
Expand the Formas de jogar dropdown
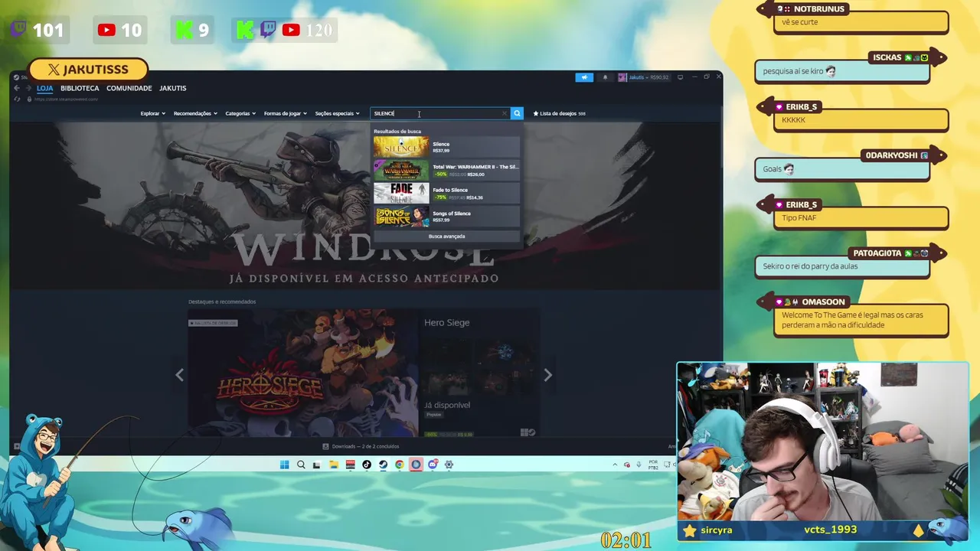tap(285, 113)
